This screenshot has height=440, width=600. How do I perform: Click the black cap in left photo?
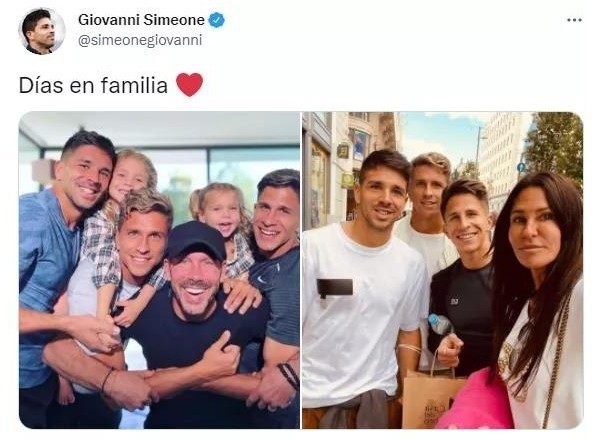pyautogui.click(x=196, y=241)
